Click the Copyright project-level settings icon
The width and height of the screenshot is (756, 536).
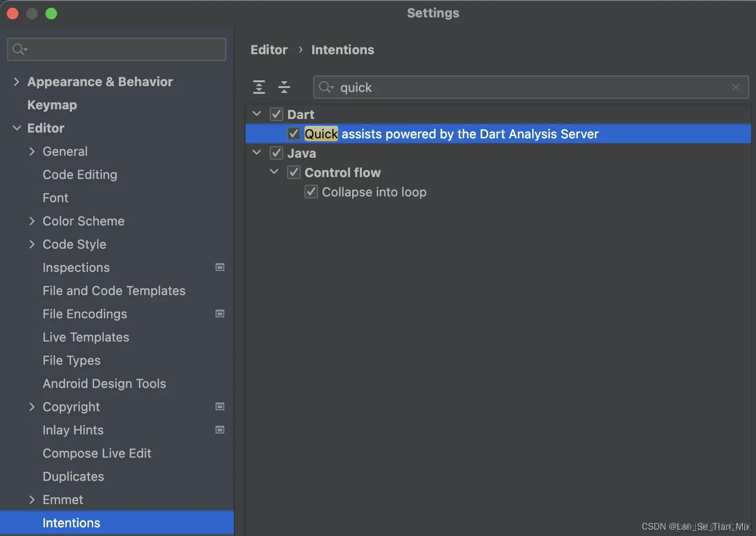point(220,407)
